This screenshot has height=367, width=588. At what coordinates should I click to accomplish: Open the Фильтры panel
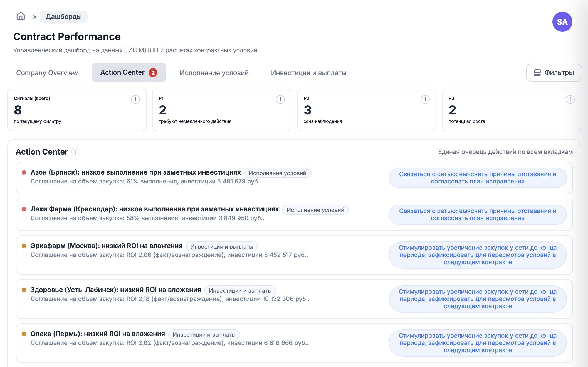coord(553,72)
